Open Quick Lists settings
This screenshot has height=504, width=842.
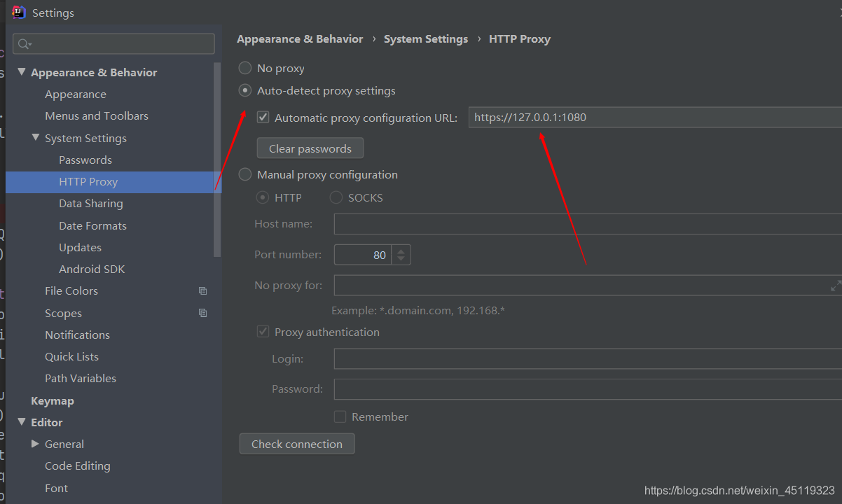(71, 357)
